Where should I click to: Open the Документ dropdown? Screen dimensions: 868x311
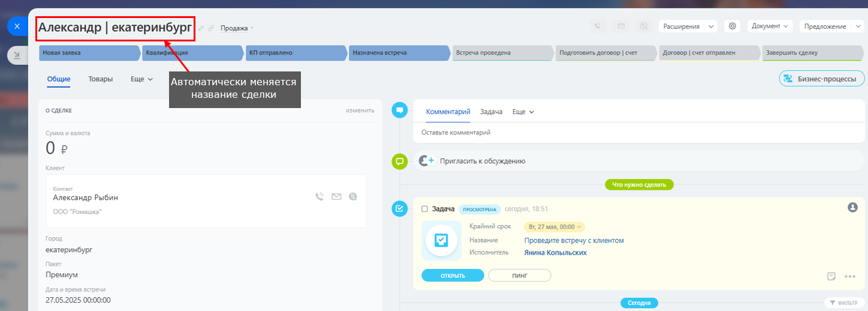770,26
